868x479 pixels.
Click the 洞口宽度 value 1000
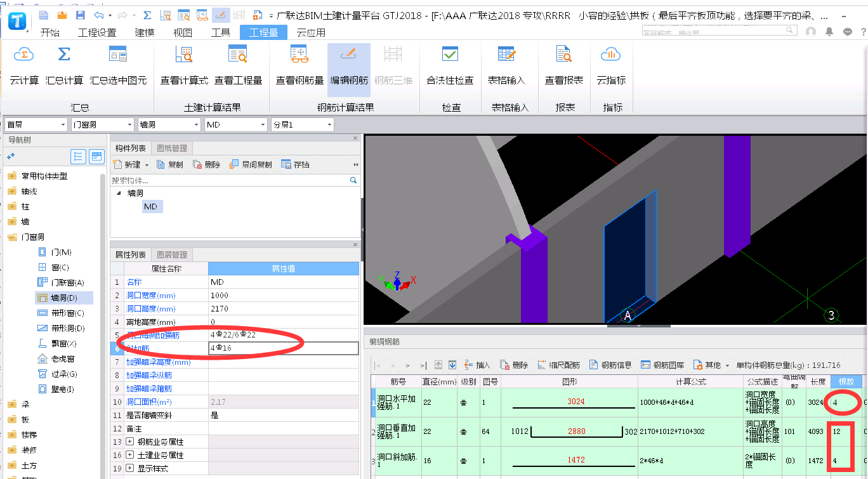(x=284, y=296)
